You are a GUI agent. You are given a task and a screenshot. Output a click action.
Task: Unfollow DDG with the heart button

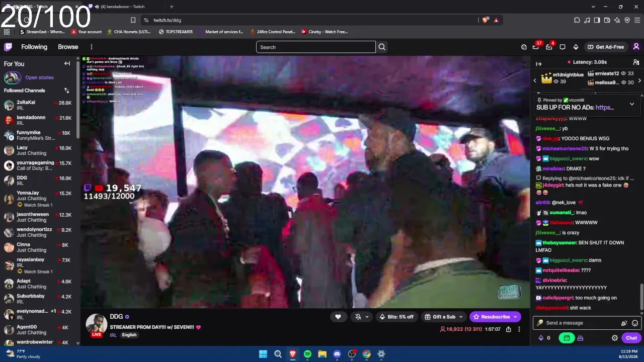tap(338, 317)
